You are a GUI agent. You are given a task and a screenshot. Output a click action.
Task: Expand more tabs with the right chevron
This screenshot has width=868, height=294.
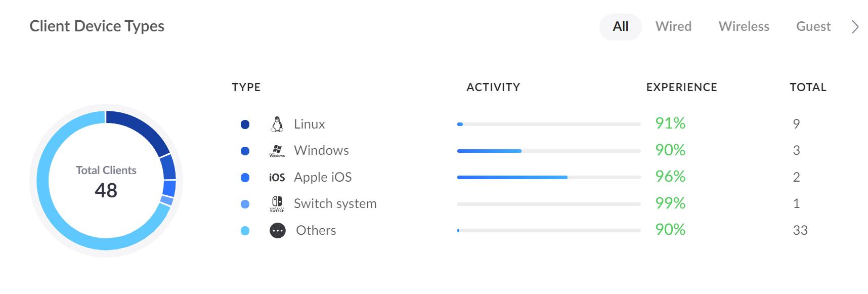(x=855, y=27)
